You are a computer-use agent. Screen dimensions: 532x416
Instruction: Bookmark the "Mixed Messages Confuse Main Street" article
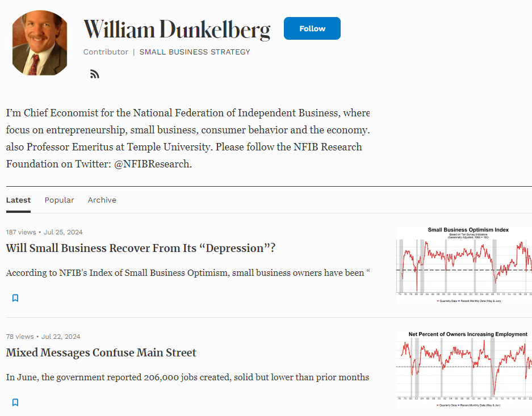click(15, 402)
